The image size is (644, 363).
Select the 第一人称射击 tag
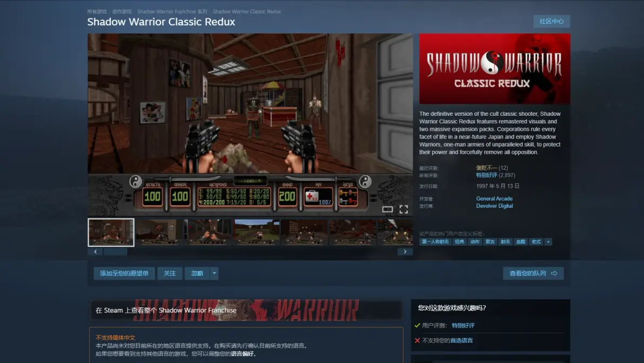click(x=435, y=242)
